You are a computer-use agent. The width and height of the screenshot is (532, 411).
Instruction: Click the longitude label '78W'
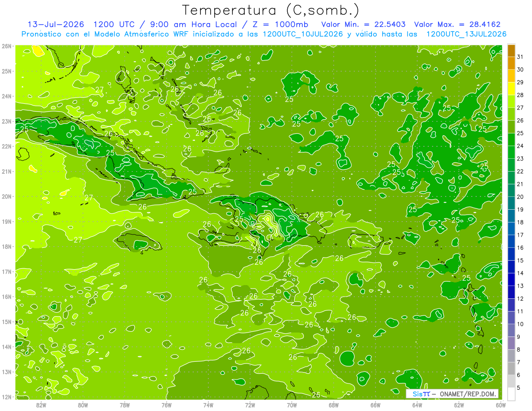pyautogui.click(x=125, y=405)
